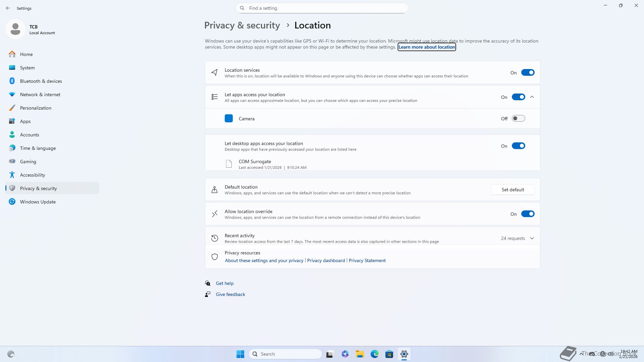644x362 pixels.
Task: Turn off Location services toggle
Action: coord(527,73)
